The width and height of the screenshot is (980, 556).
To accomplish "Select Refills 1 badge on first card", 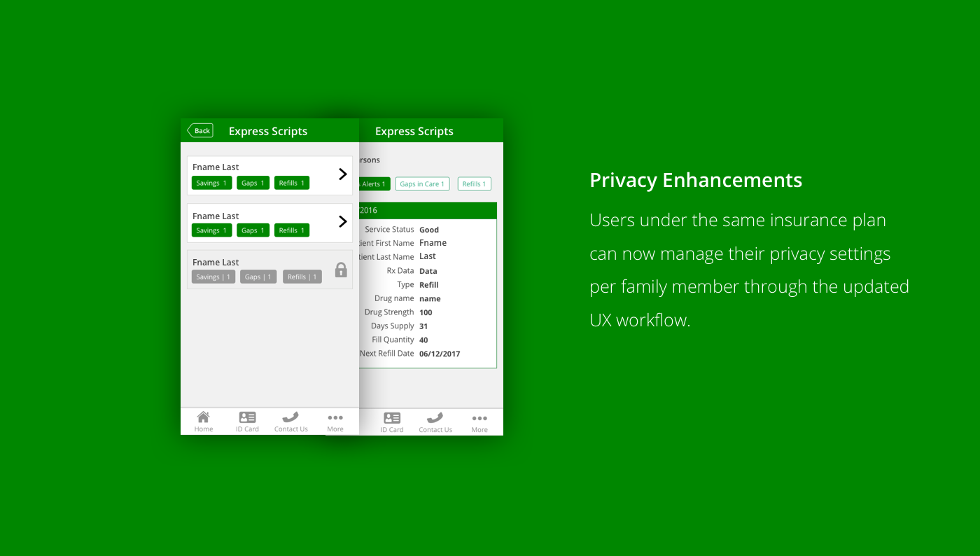I will point(292,183).
